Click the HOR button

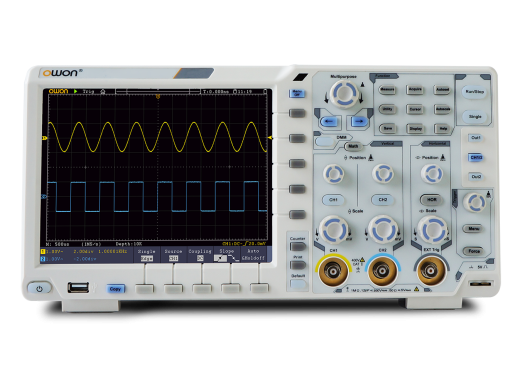pos(431,200)
